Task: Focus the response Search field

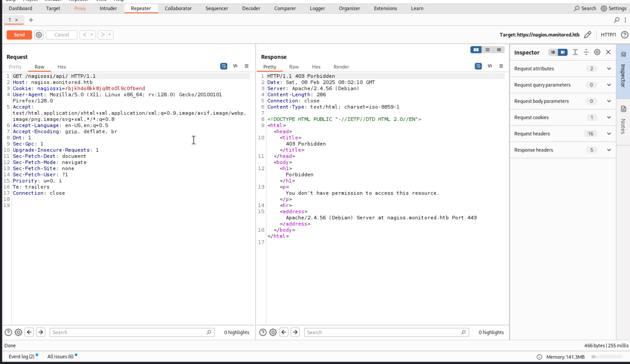Action: (x=386, y=332)
